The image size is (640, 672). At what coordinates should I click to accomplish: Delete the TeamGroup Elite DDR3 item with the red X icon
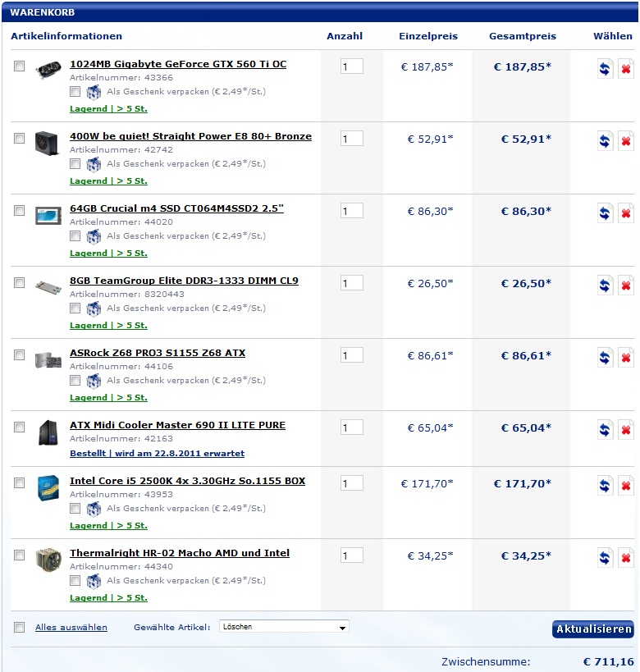click(626, 285)
